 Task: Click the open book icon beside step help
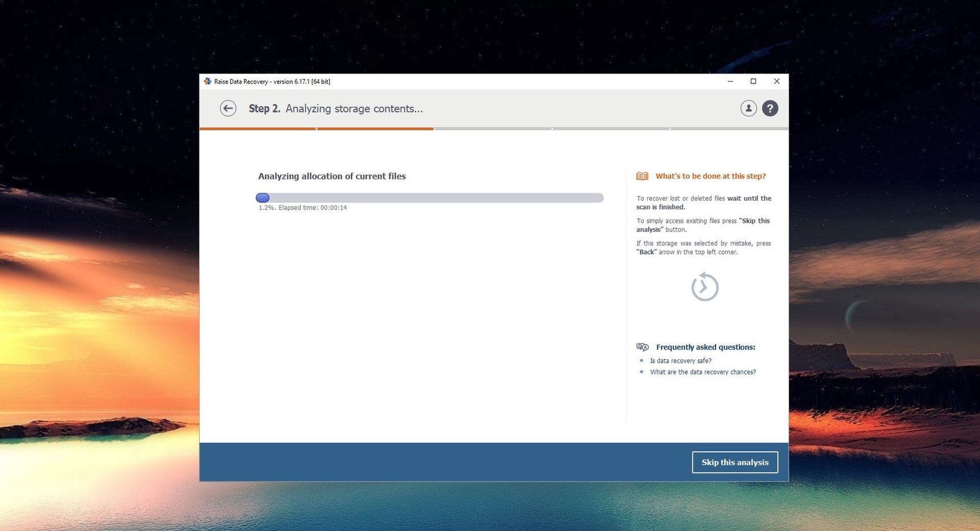pos(642,176)
